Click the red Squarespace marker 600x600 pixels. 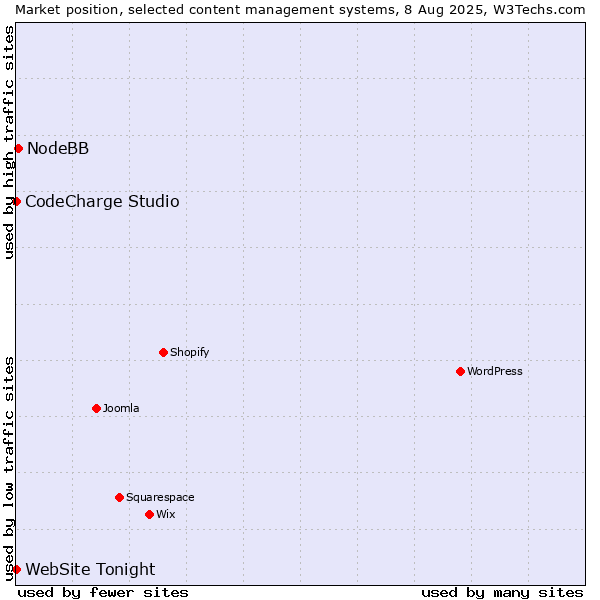click(x=119, y=497)
